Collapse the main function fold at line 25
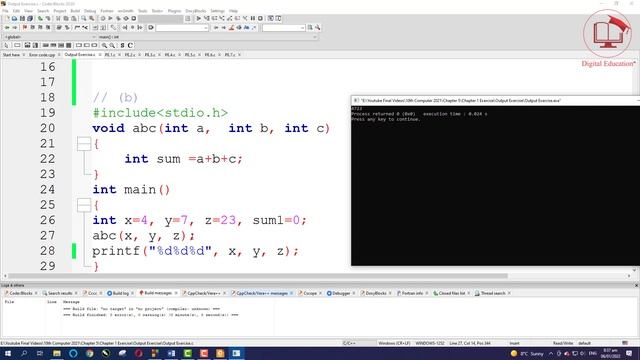Image resolution: width=640 pixels, height=360 pixels. pos(84,205)
